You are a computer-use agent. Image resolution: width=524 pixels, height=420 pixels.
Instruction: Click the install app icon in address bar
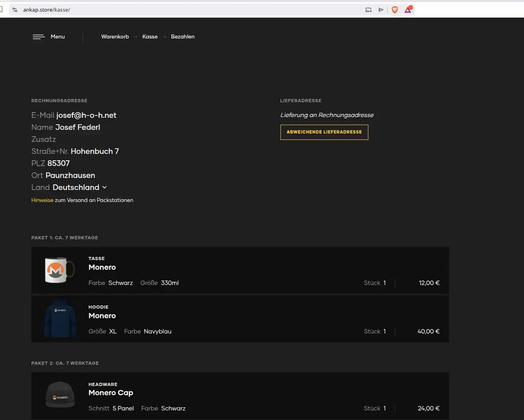click(x=368, y=10)
